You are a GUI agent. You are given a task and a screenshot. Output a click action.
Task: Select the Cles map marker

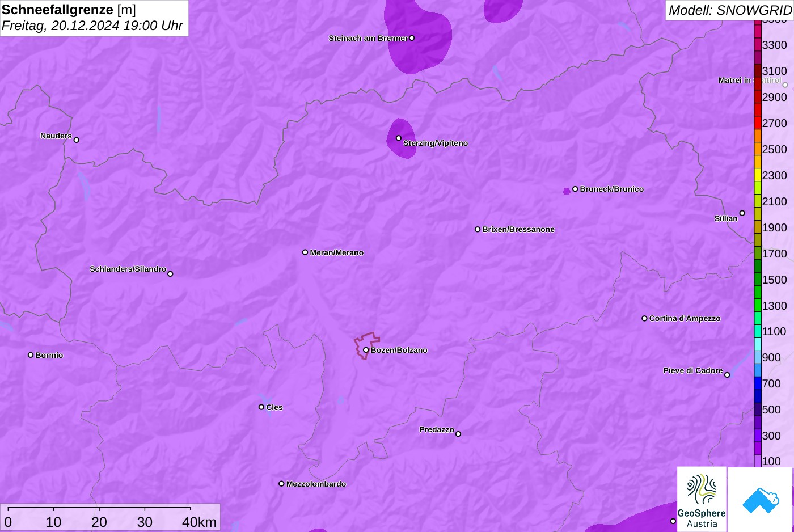click(x=261, y=407)
